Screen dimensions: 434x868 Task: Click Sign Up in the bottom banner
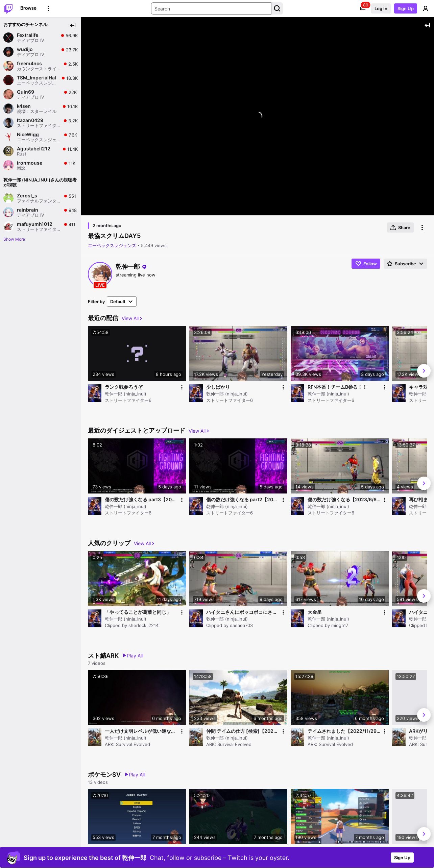[402, 858]
